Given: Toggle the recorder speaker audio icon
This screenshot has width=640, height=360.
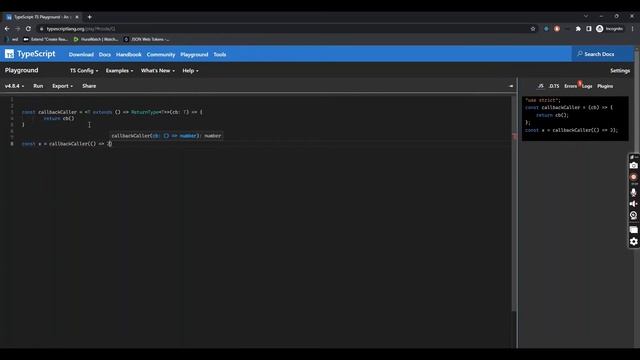Looking at the screenshot, I should coord(633,204).
